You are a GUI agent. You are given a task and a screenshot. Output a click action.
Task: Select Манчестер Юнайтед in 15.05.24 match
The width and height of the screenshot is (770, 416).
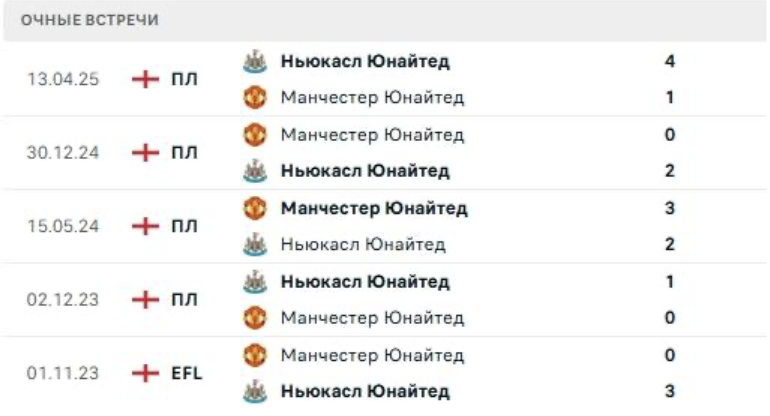click(x=374, y=208)
